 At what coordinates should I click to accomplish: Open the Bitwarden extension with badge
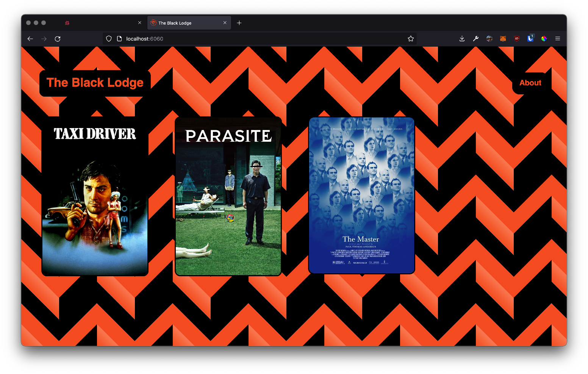click(530, 38)
